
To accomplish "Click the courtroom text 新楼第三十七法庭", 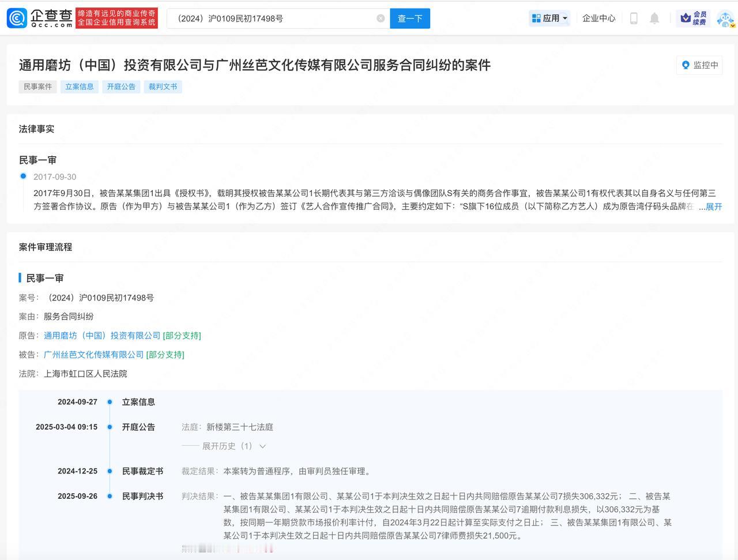I will point(240,427).
